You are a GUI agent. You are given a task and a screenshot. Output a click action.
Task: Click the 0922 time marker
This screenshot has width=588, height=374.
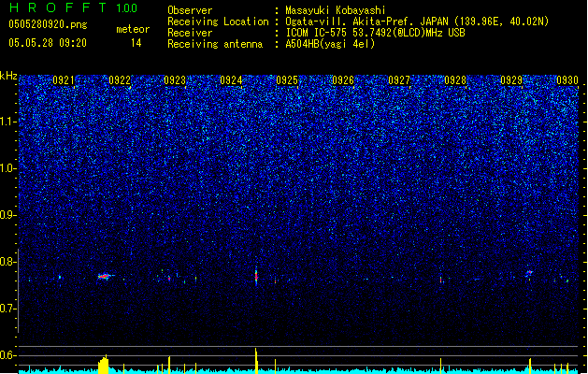point(120,80)
